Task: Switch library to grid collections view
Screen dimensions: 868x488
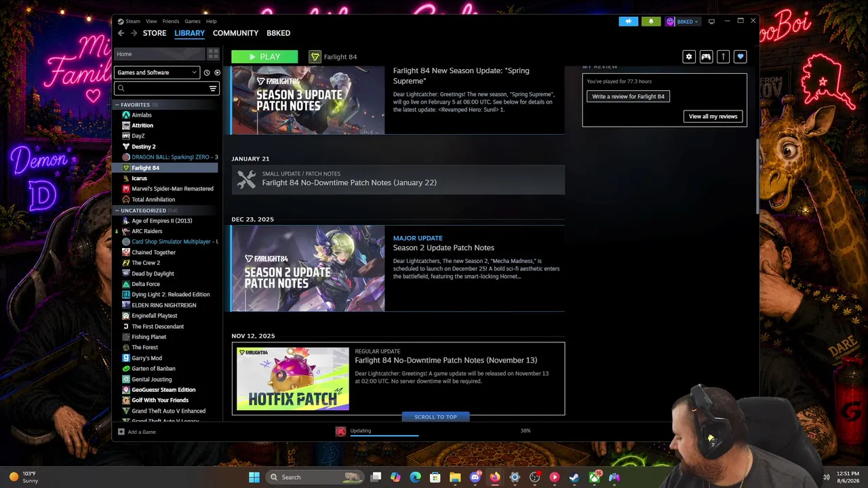Action: [213, 54]
